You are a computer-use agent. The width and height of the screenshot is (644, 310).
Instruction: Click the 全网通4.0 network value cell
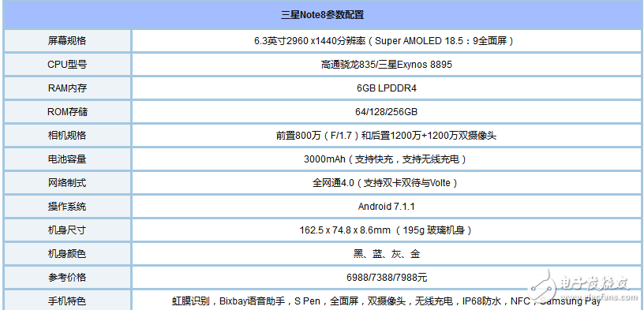[x=386, y=183]
